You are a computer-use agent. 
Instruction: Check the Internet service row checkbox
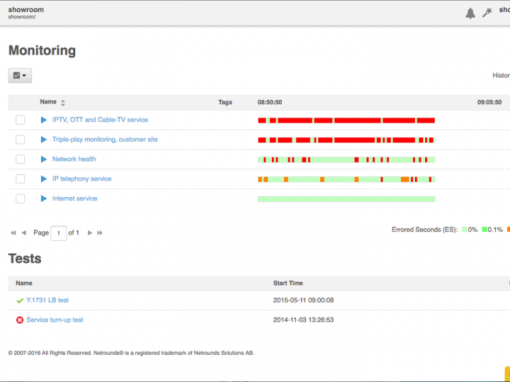click(x=20, y=198)
